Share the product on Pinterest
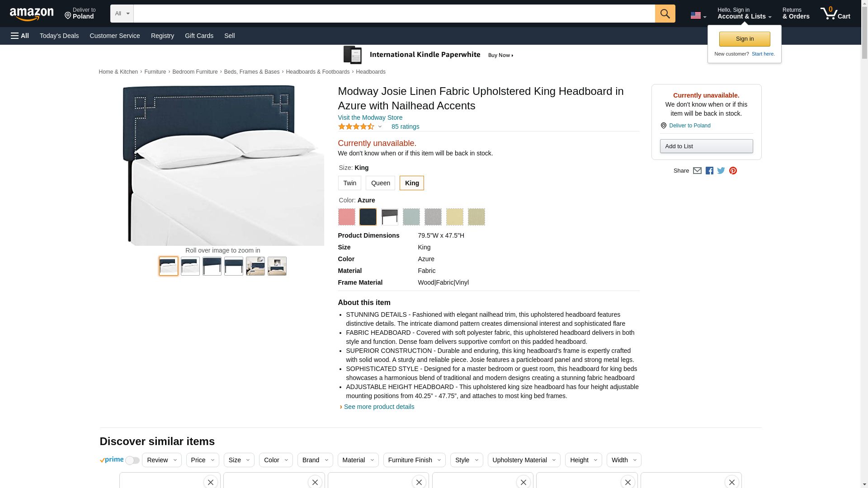 pos(733,171)
